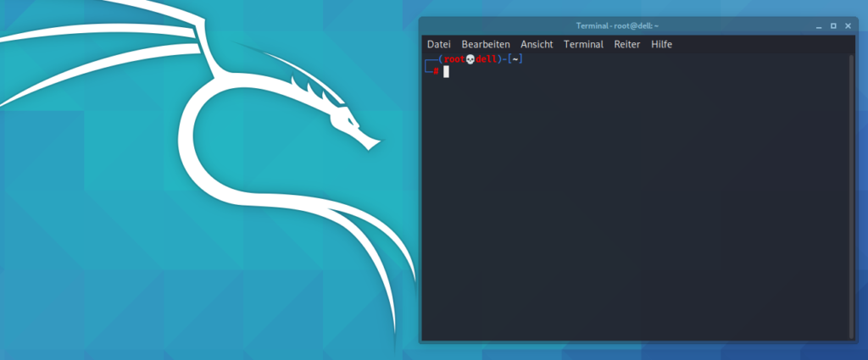Click the tilde directory indicator in prompt
This screenshot has height=360, width=868.
[515, 59]
